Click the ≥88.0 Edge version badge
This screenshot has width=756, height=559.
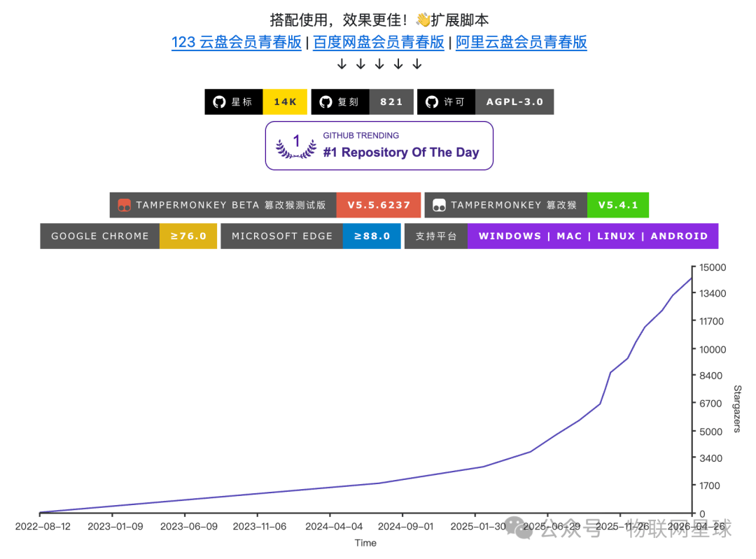[x=372, y=236]
